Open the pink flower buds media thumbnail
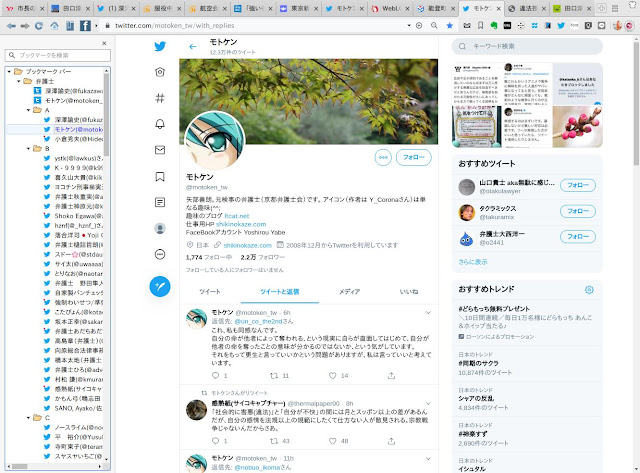The height and width of the screenshot is (473, 640). tap(578, 127)
